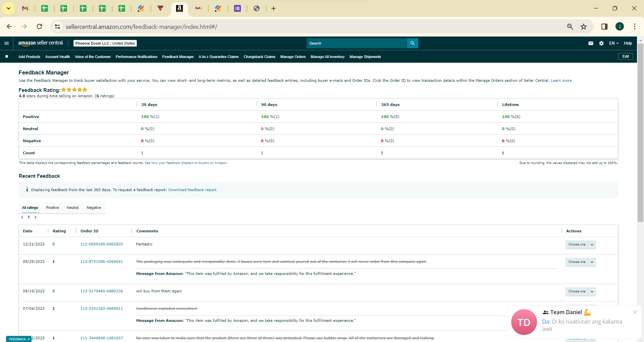Open a new browser tab

pyautogui.click(x=274, y=8)
